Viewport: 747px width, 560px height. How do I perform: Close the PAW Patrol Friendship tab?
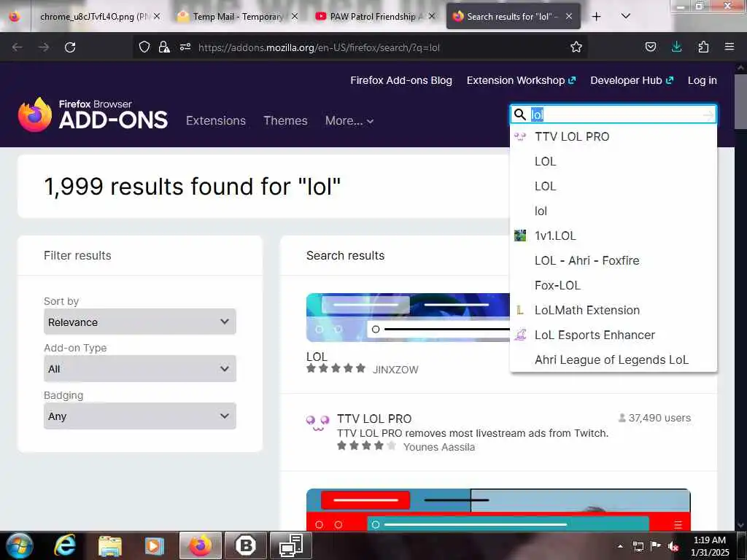click(x=432, y=16)
